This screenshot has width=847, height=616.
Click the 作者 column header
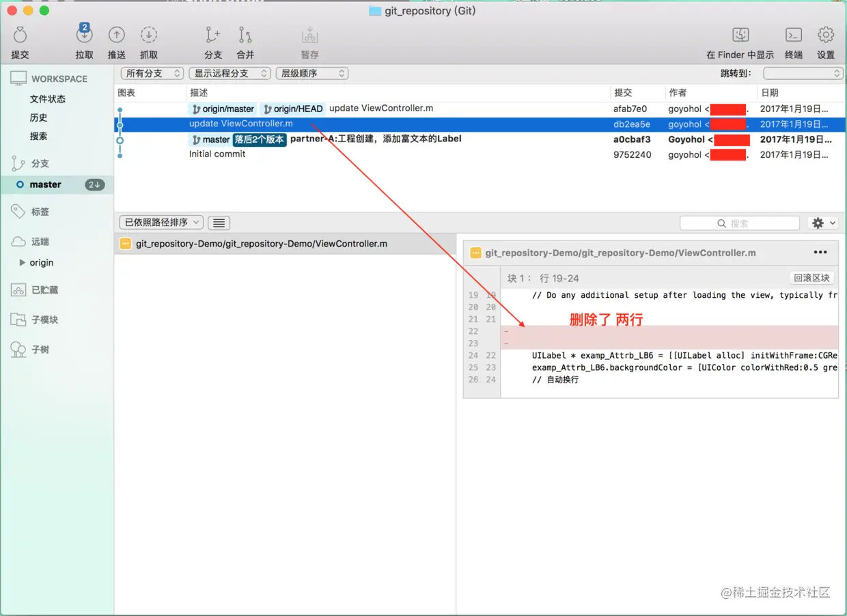tap(678, 93)
